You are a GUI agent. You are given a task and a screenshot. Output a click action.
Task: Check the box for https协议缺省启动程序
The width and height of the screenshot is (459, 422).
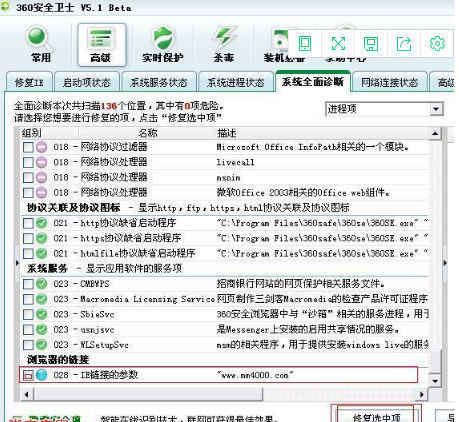pos(28,238)
